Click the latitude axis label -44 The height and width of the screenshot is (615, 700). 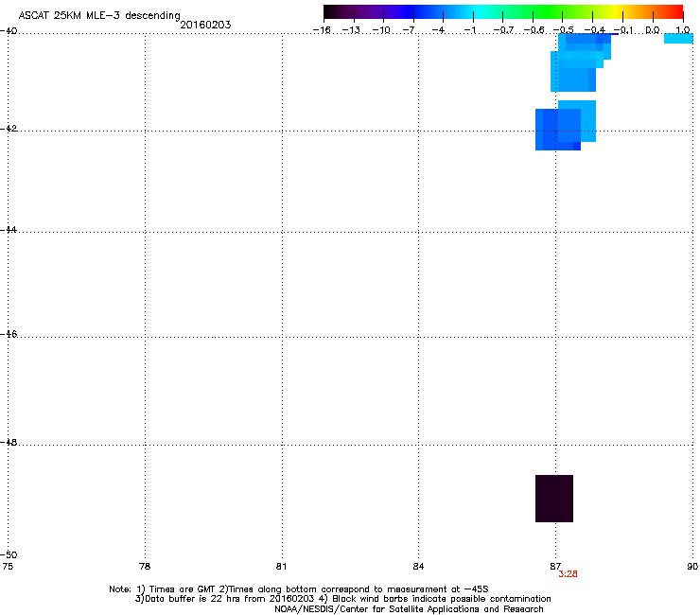(x=9, y=230)
